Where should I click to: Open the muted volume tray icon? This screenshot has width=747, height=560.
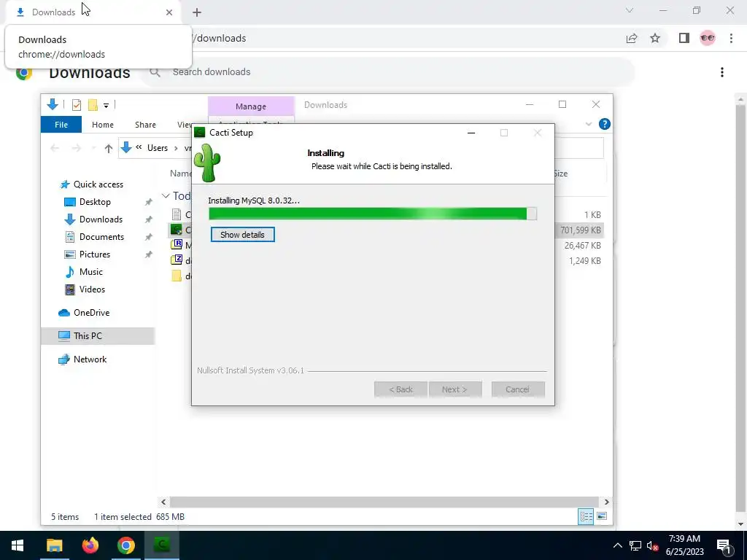coord(652,545)
